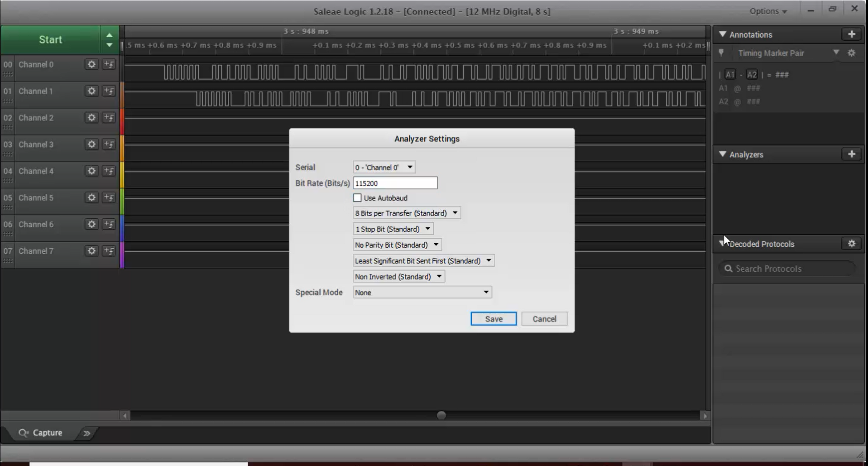Open Channel 2 settings gear
This screenshot has width=868, height=466.
tap(91, 118)
